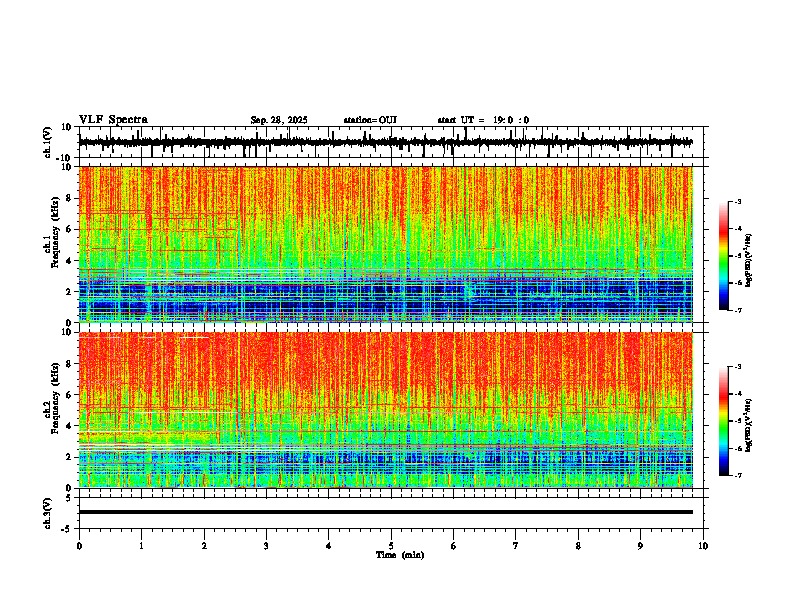This screenshot has height=612, width=792.
Task: Click time axis tick label "3"
Action: (x=266, y=546)
